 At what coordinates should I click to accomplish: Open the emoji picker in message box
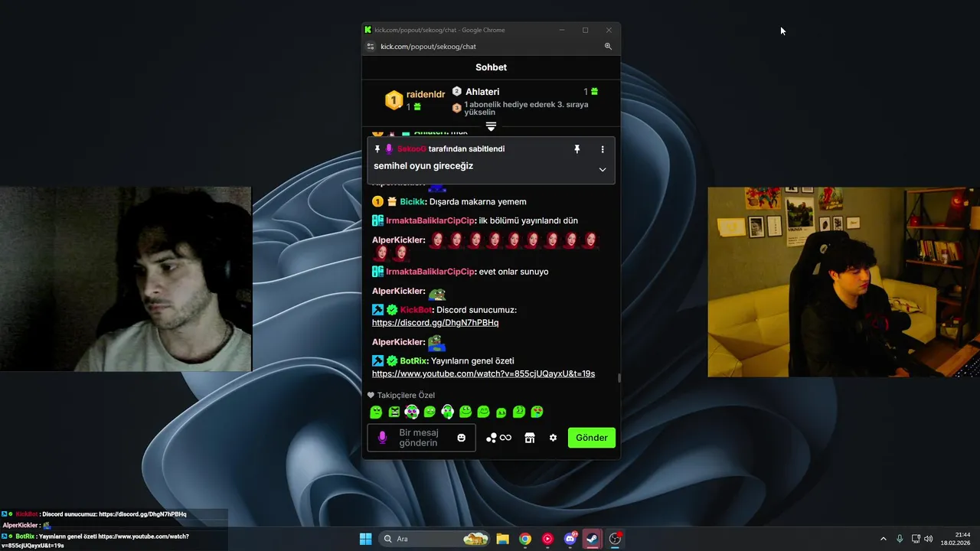tap(461, 438)
